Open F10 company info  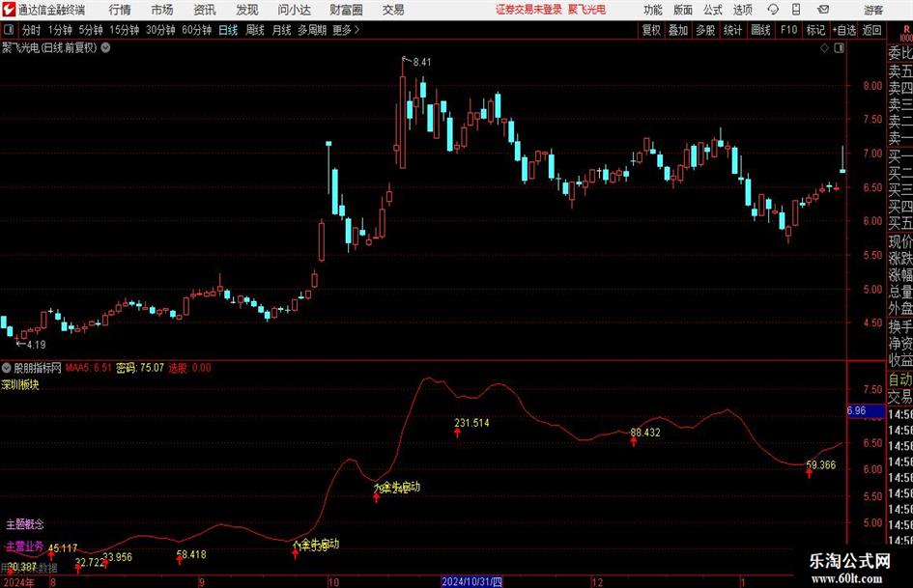[788, 30]
